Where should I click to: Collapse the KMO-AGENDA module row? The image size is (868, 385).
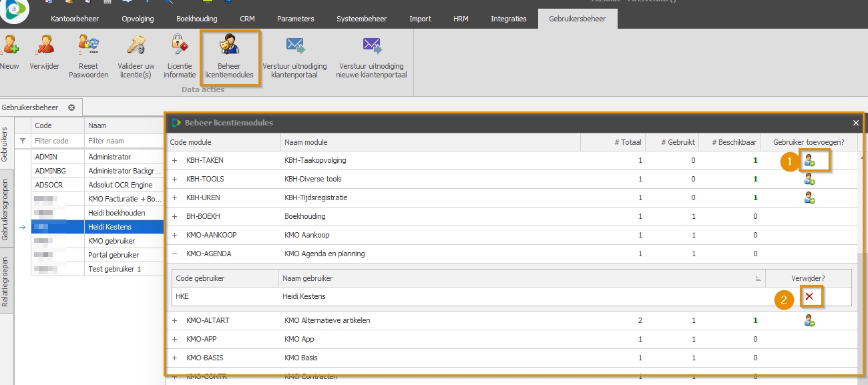click(175, 254)
